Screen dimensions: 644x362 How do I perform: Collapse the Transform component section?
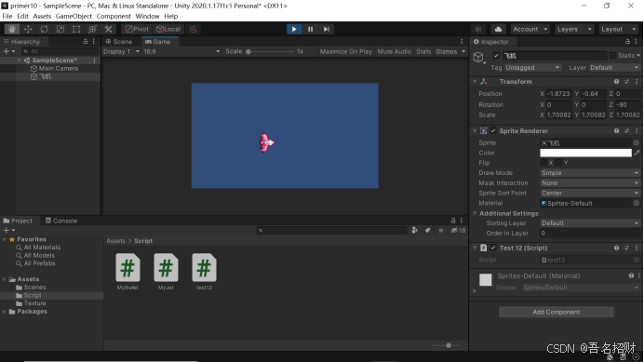pos(475,82)
